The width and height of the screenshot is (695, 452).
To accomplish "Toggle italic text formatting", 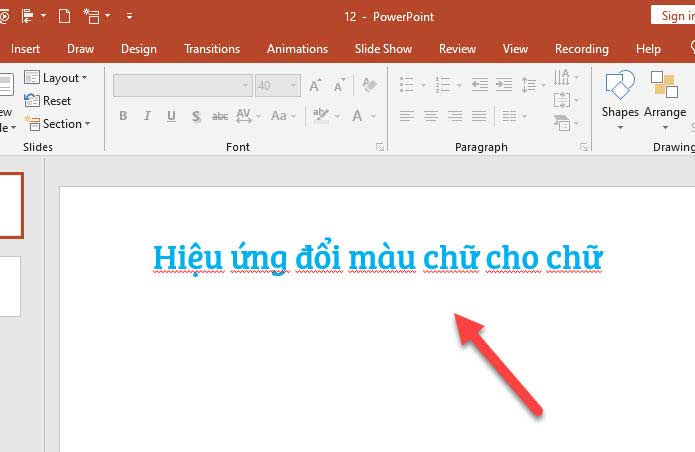I will (148, 116).
